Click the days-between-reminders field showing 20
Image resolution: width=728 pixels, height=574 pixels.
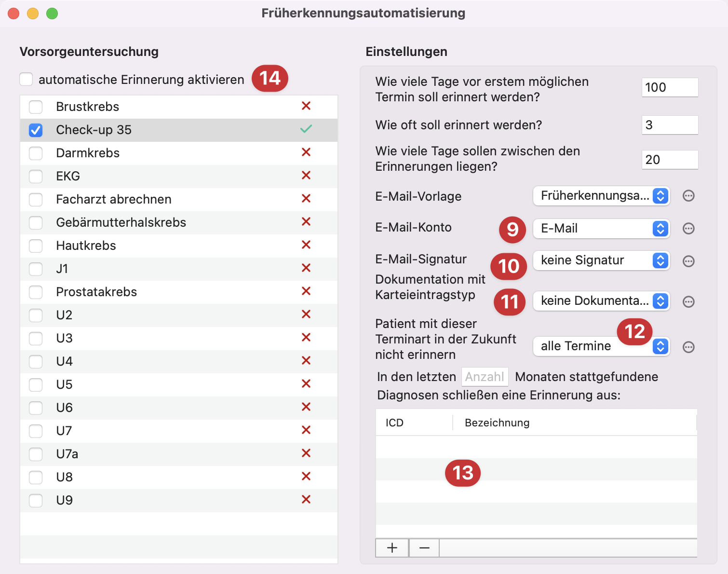tap(670, 160)
